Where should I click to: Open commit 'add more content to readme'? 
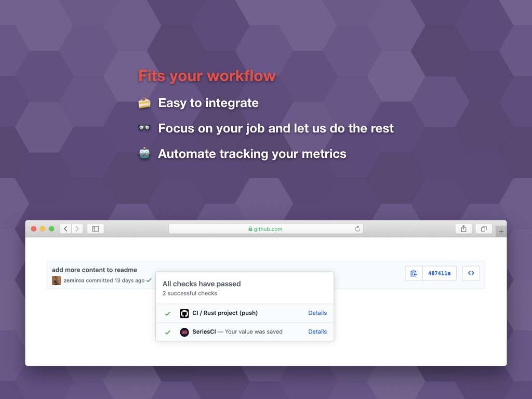point(95,270)
